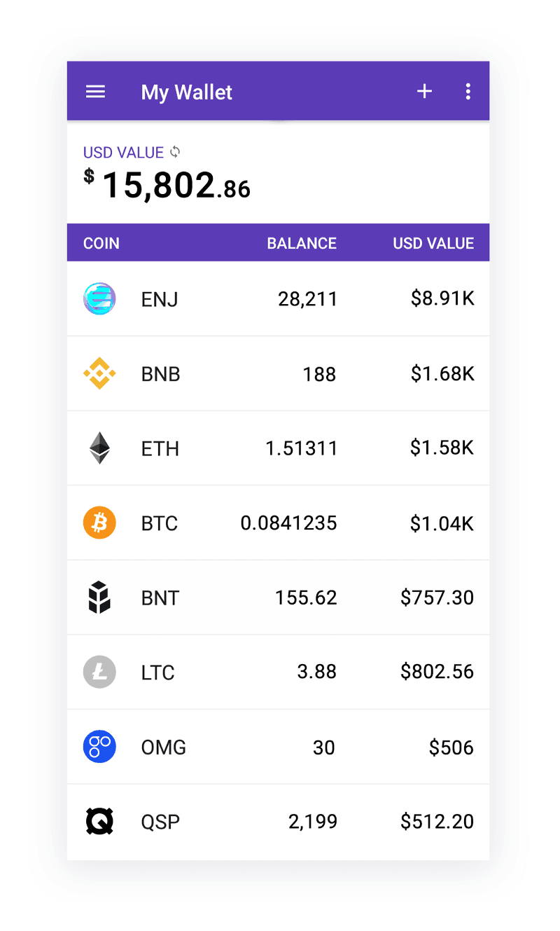Screen dimensions: 560x931
Task: Open the hamburger navigation menu
Action: (x=95, y=92)
